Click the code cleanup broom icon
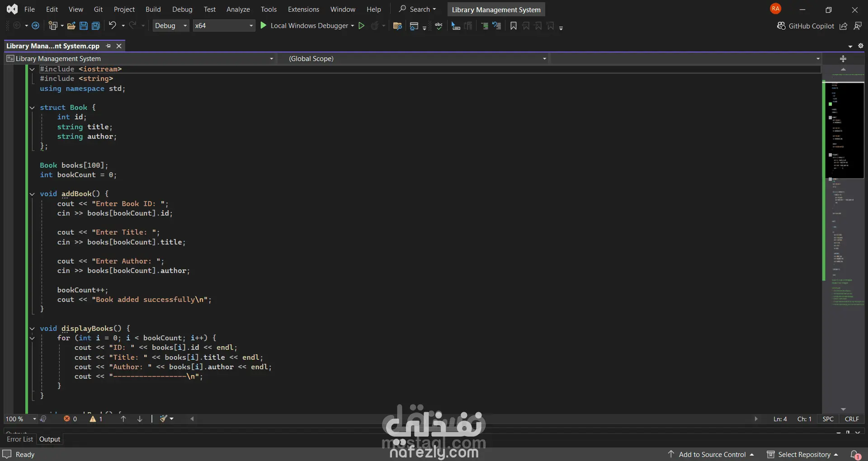The width and height of the screenshot is (868, 461). (164, 419)
